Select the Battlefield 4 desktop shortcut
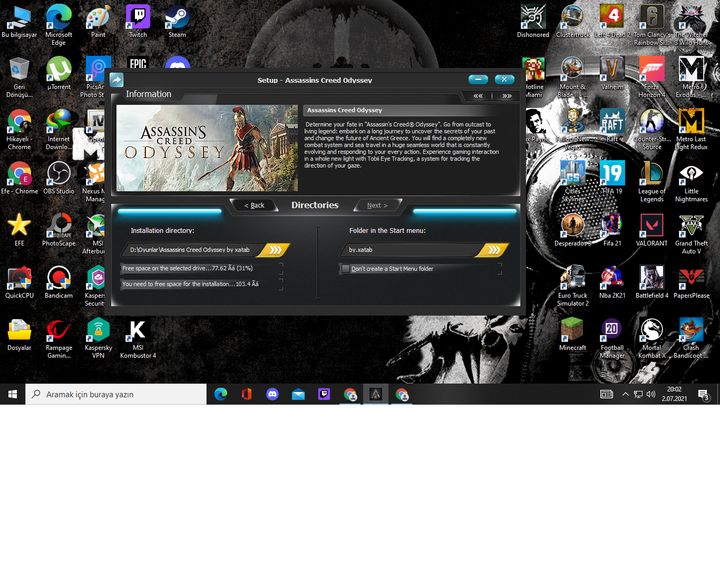720x588 pixels. 652,282
